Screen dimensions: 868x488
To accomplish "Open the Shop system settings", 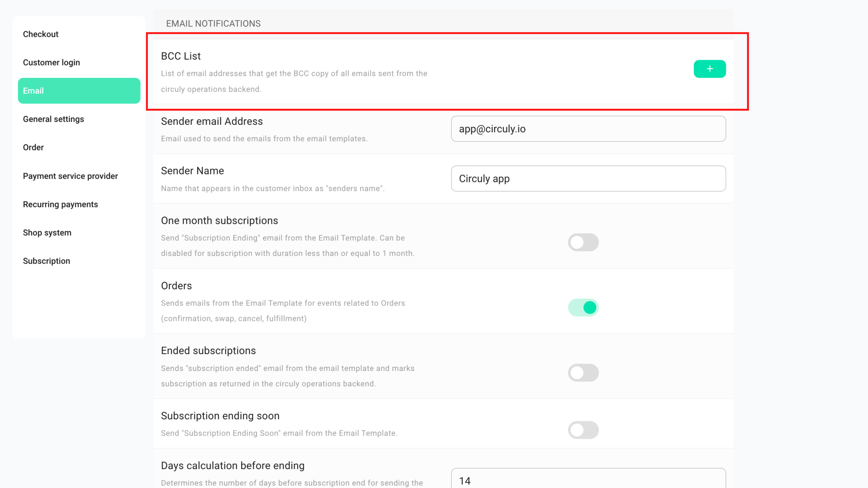I will coord(47,232).
